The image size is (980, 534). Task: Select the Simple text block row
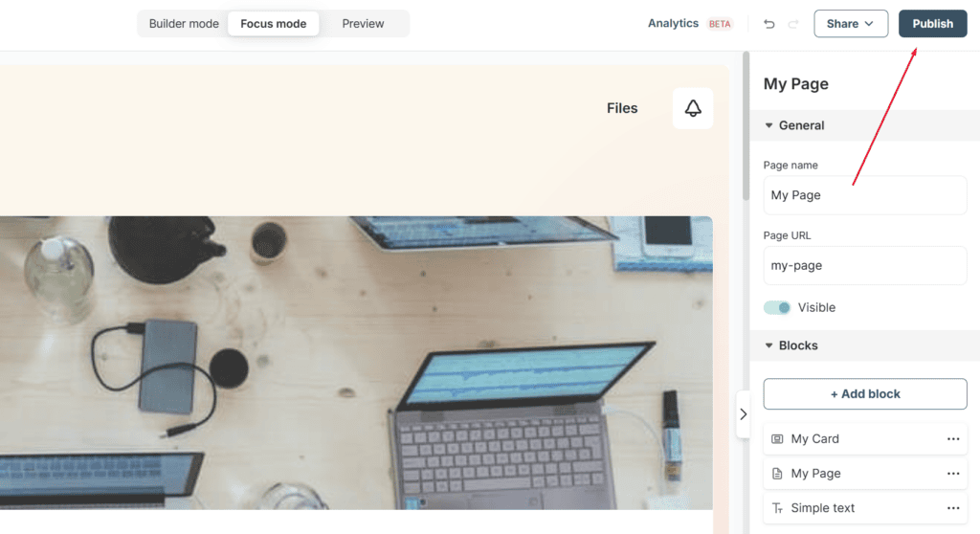click(x=865, y=508)
